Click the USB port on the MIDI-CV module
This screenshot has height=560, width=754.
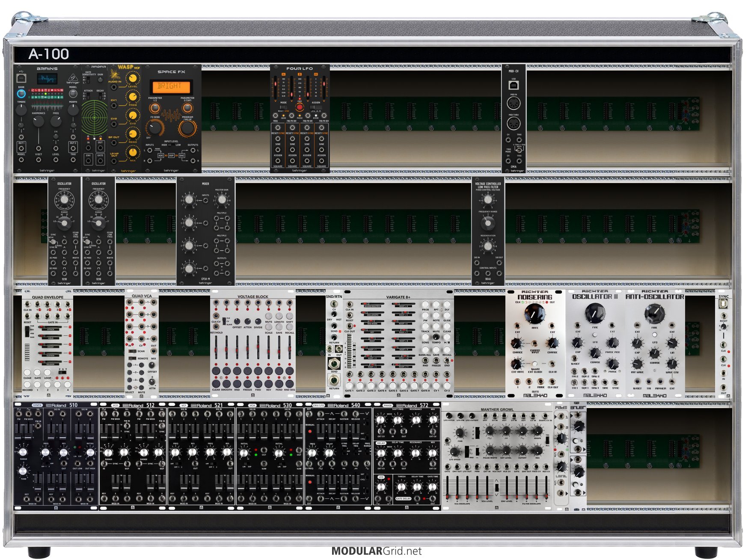(513, 86)
